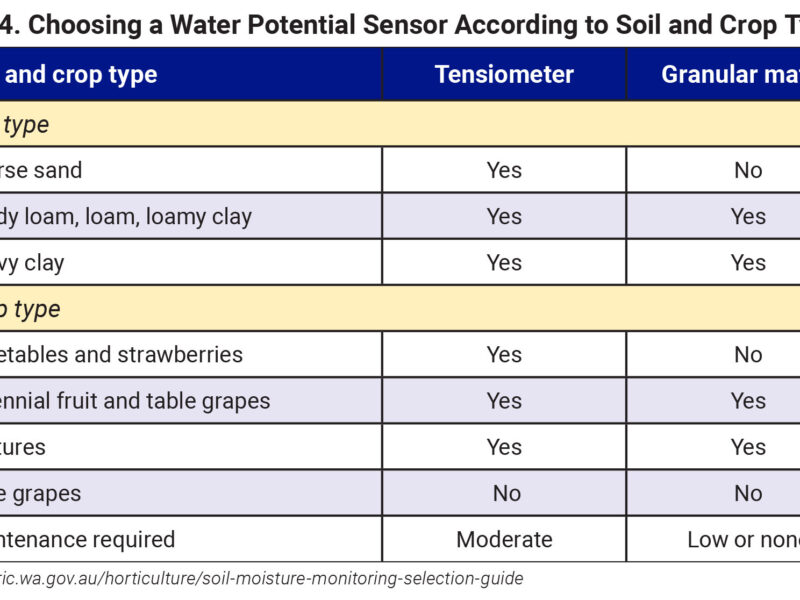The image size is (800, 600).
Task: Click Tensiometer 'Yes' for coarse sand
Action: [x=504, y=170]
